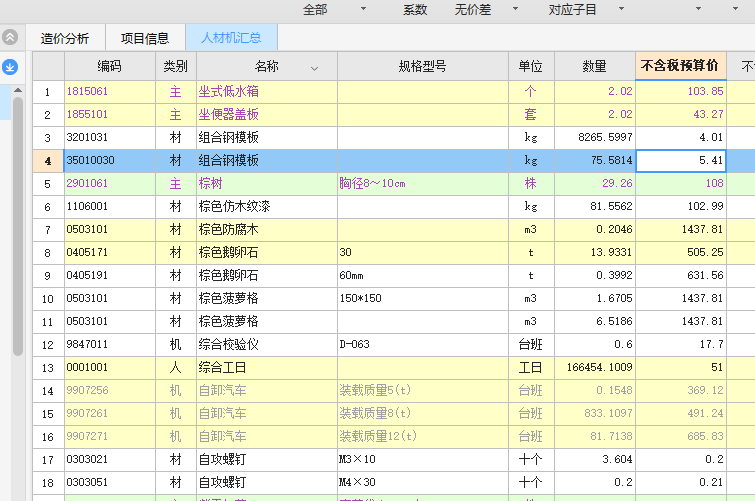Click the blue download arrow icon
The image size is (755, 501).
point(10,67)
